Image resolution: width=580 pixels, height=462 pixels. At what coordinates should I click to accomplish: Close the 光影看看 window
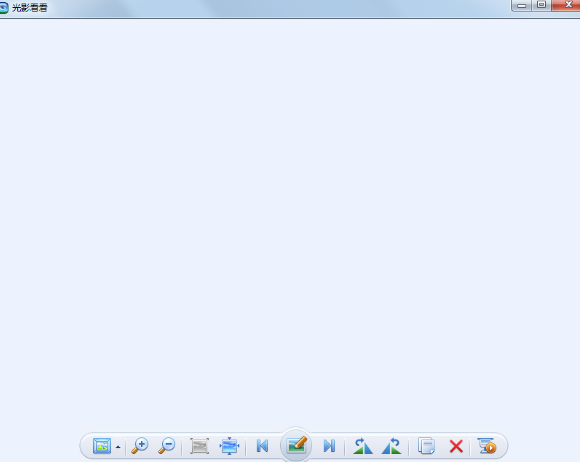[567, 5]
